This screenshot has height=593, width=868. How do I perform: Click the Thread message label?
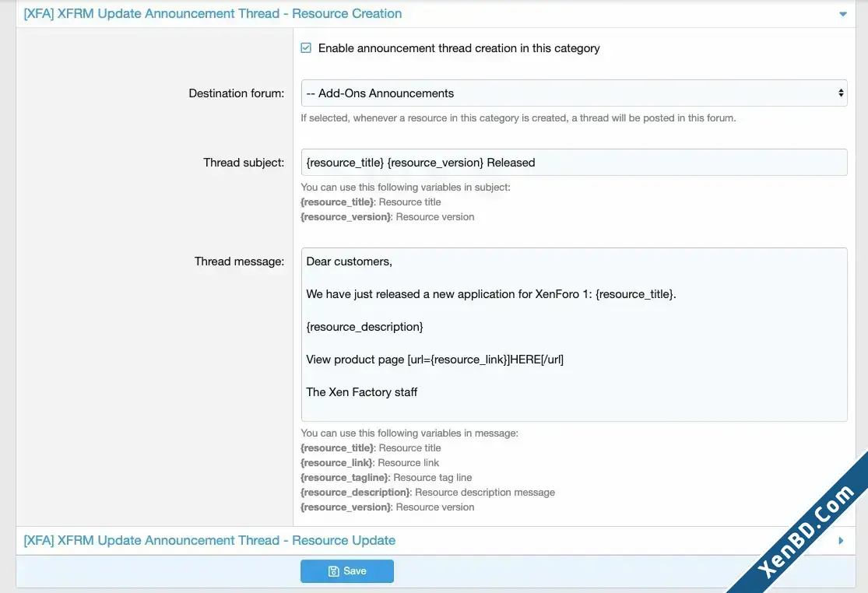click(x=239, y=261)
